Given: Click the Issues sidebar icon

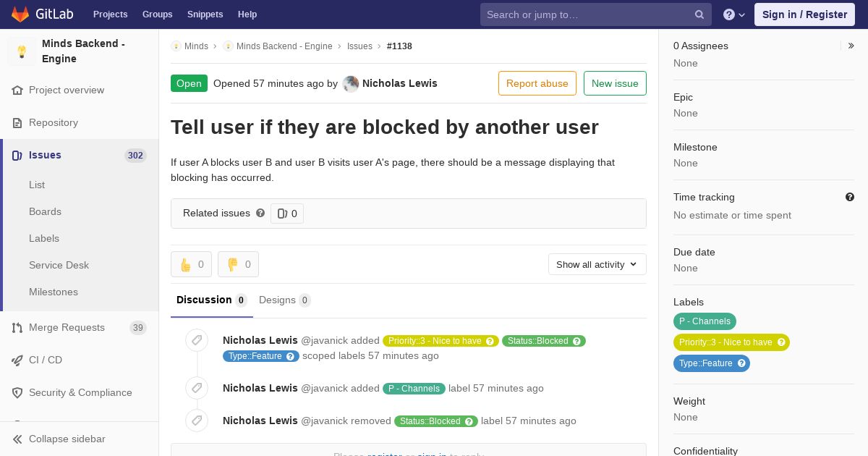Looking at the screenshot, I should pos(17,156).
